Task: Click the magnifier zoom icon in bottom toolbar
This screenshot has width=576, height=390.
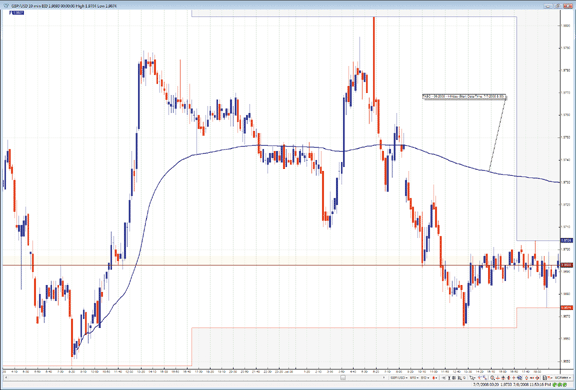Action: click(492, 378)
